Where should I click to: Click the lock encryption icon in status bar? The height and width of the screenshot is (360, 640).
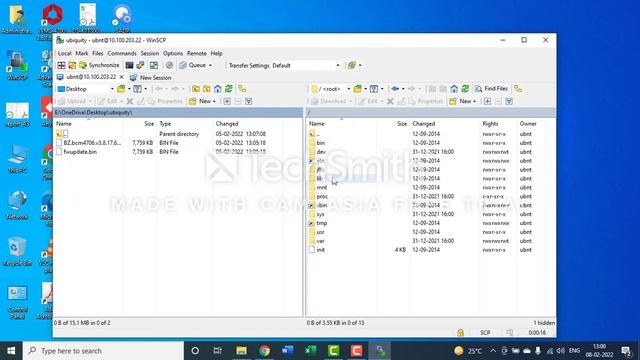[x=460, y=333]
